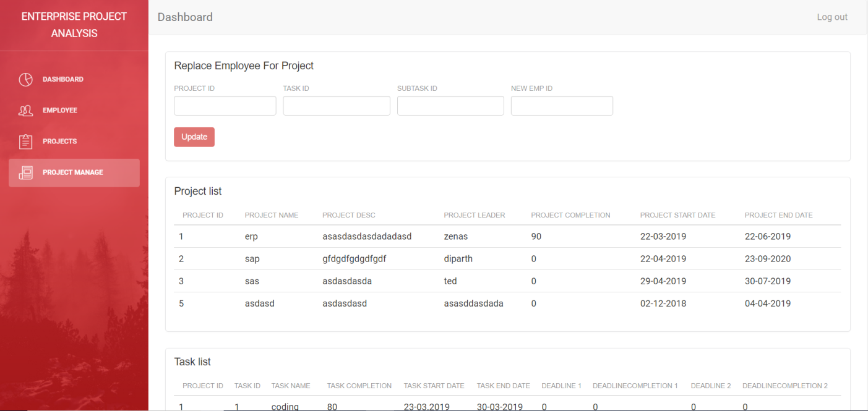Click the Employee people icon
The image size is (868, 411).
[x=25, y=111]
